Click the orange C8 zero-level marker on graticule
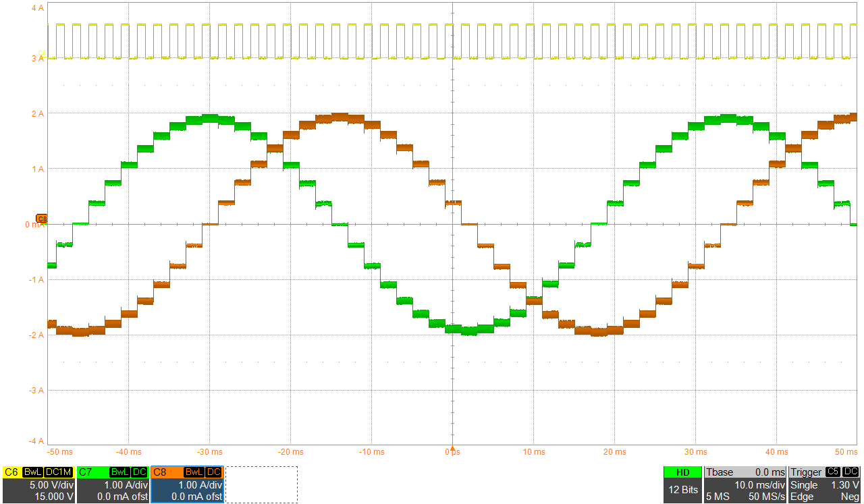Screen dimensions: 864x504 40,219
